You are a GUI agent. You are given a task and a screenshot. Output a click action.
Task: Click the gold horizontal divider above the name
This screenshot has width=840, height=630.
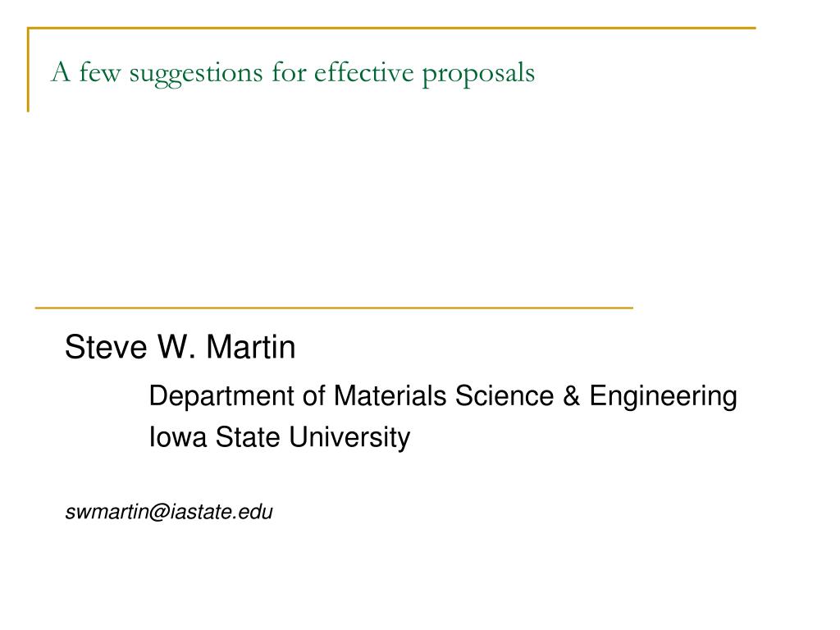[x=334, y=308]
